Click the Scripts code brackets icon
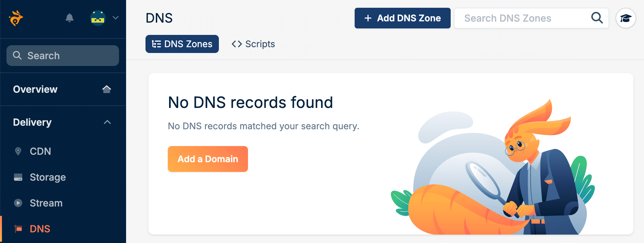 point(238,44)
